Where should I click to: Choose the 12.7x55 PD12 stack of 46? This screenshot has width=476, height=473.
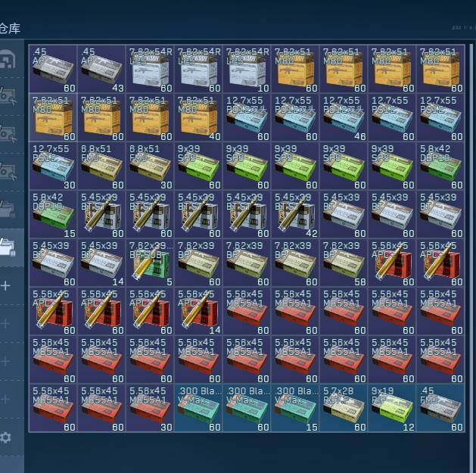pos(344,117)
